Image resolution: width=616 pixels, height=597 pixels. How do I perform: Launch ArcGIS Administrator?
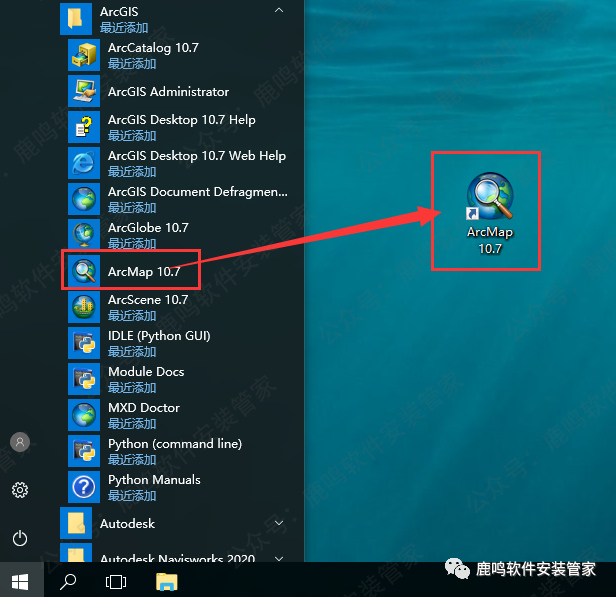click(168, 91)
